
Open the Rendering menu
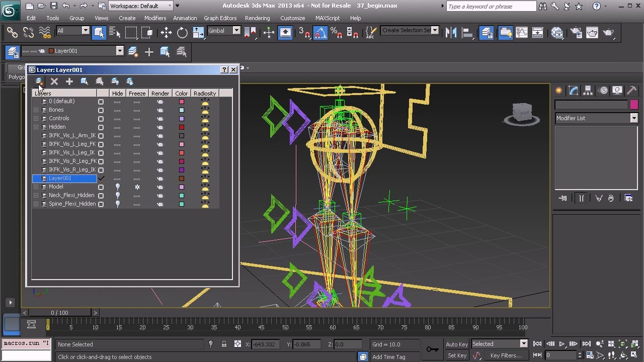click(x=257, y=18)
